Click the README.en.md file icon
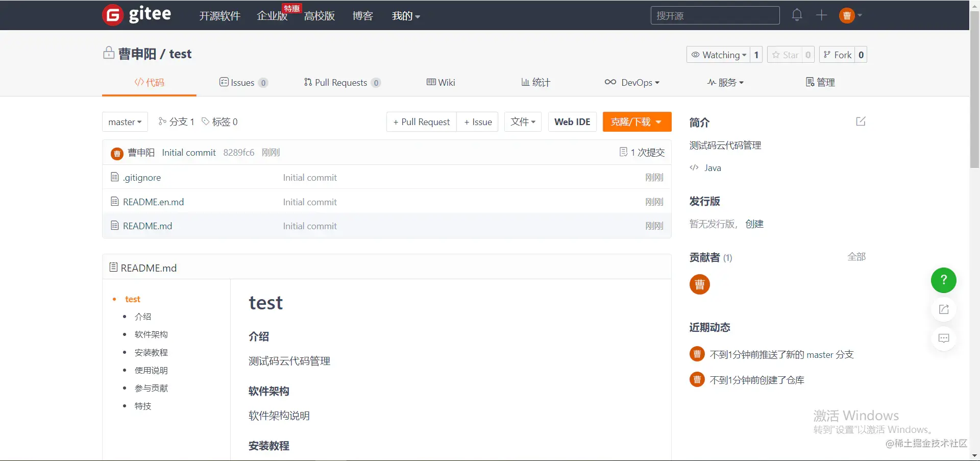The width and height of the screenshot is (980, 461). click(x=115, y=202)
